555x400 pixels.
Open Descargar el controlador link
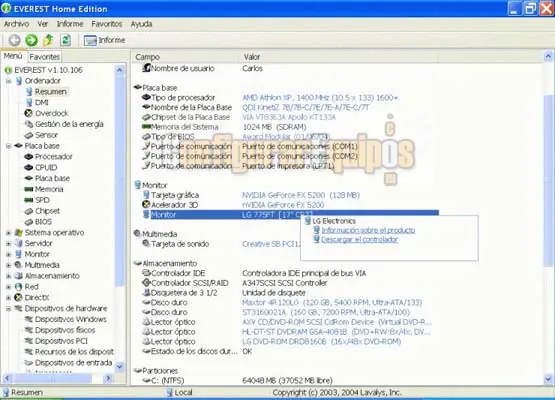click(x=360, y=240)
